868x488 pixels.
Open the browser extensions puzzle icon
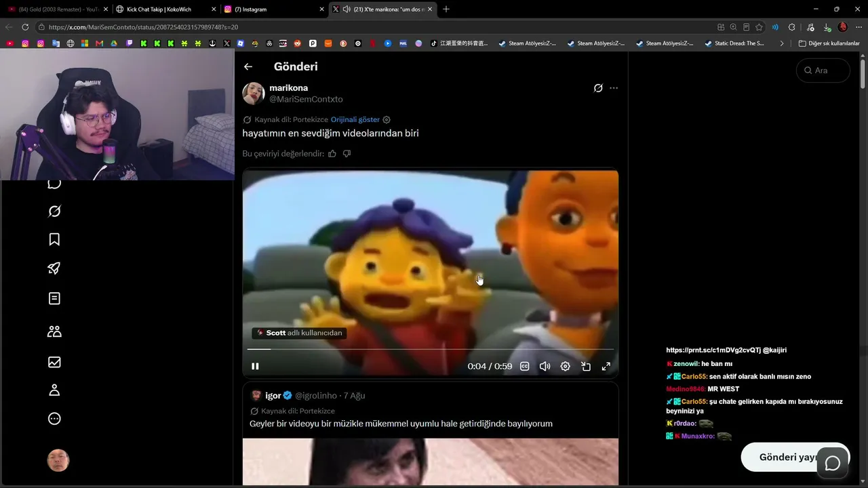(x=792, y=27)
